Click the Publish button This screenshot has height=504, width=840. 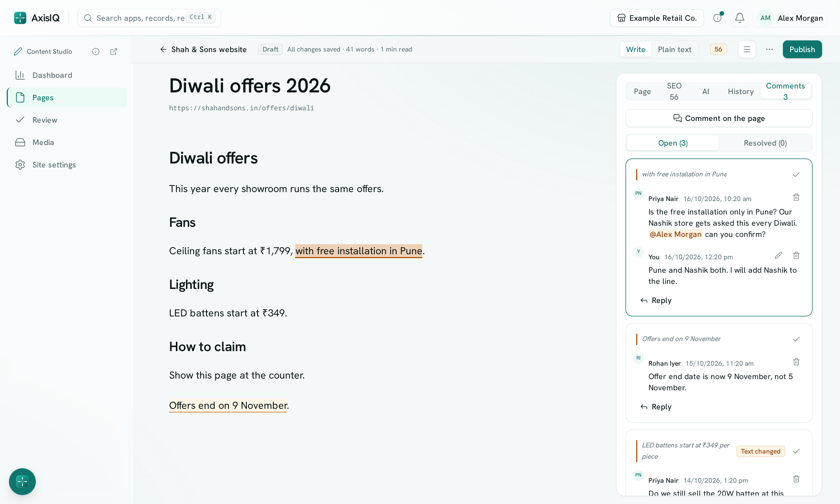coord(802,49)
